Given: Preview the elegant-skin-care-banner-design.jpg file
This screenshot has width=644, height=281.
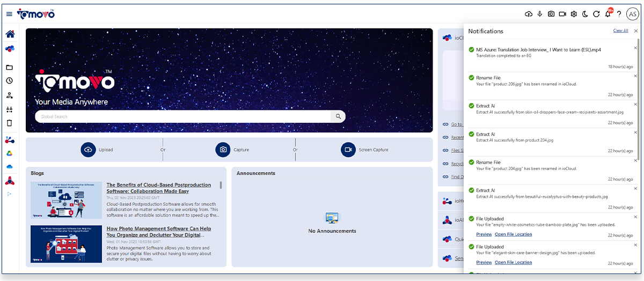Looking at the screenshot, I should (x=484, y=262).
